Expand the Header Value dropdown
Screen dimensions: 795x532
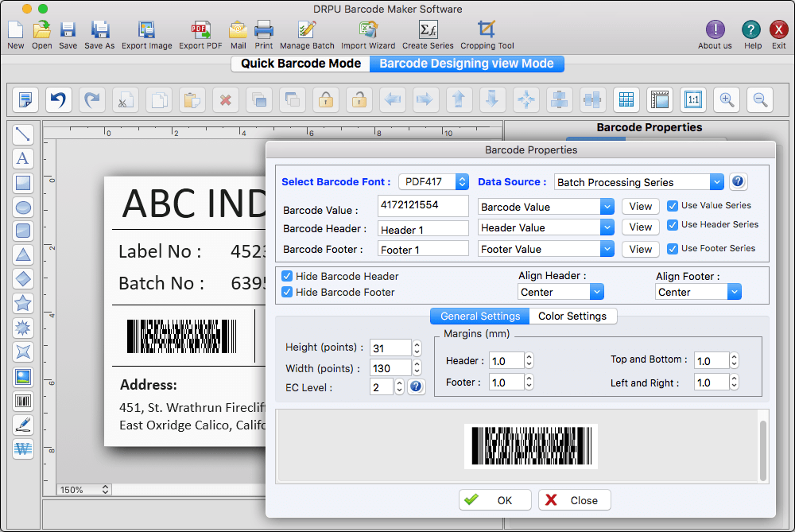pyautogui.click(x=545, y=227)
